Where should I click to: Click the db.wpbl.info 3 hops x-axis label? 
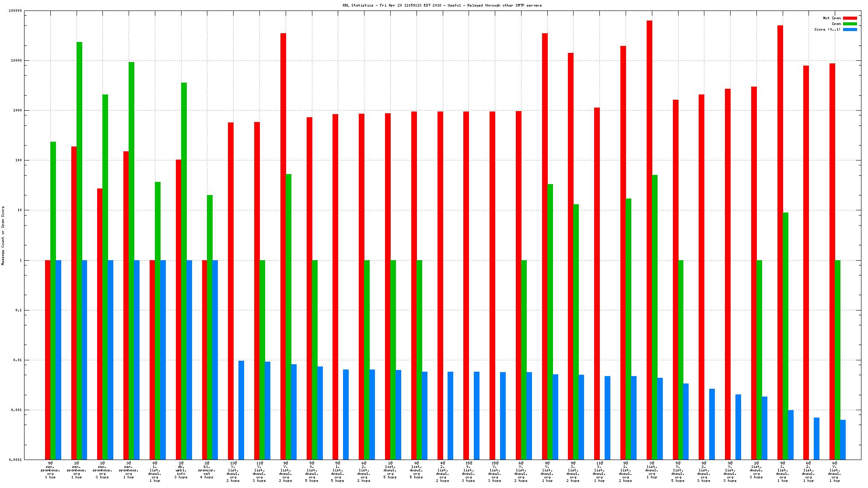coord(181,470)
